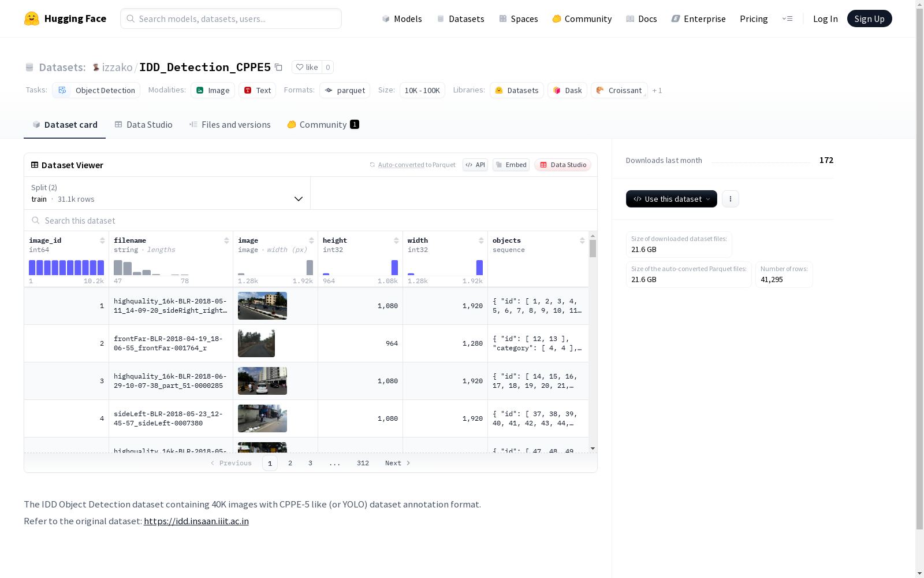Open the navigation overflow menu icon
This screenshot has width=924, height=578.
(x=787, y=18)
